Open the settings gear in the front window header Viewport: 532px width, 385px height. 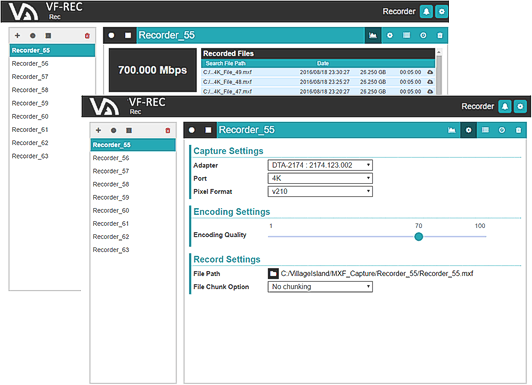tap(520, 107)
